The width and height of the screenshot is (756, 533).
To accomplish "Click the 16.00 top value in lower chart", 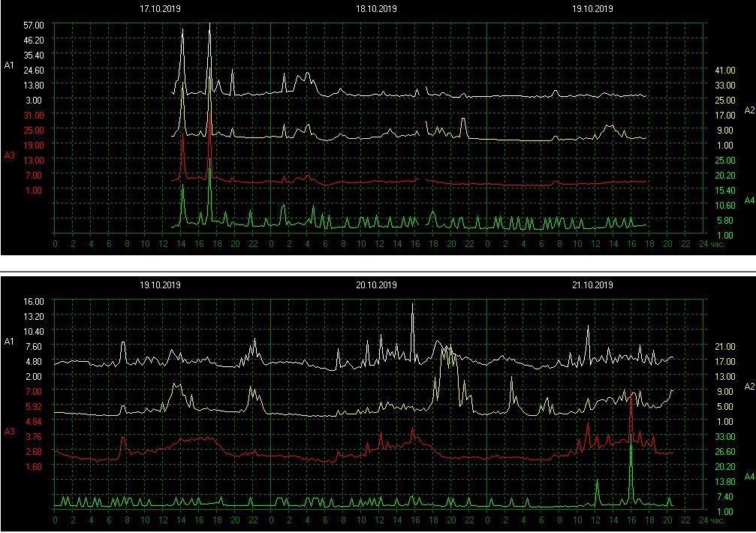I will (33, 301).
